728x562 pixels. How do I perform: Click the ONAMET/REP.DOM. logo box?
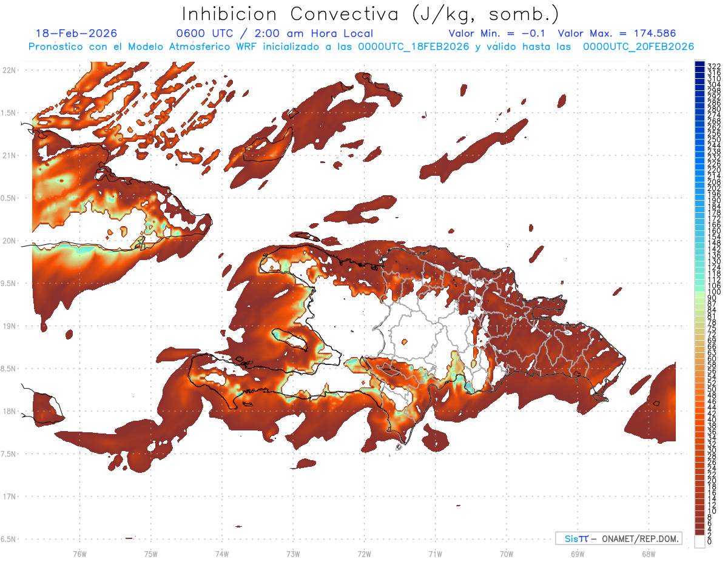618,538
